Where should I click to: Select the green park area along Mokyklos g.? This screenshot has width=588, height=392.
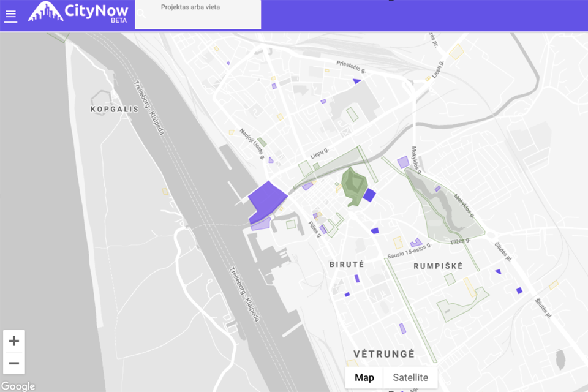[x=447, y=208]
